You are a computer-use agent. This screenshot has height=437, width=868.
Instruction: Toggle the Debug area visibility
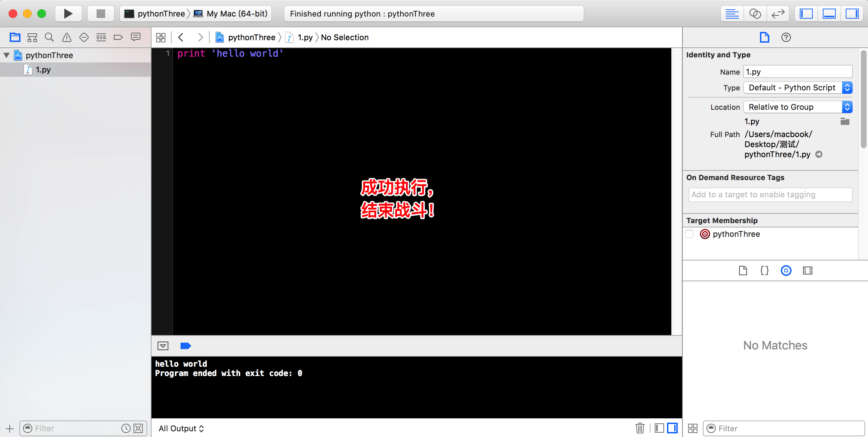[x=829, y=14]
